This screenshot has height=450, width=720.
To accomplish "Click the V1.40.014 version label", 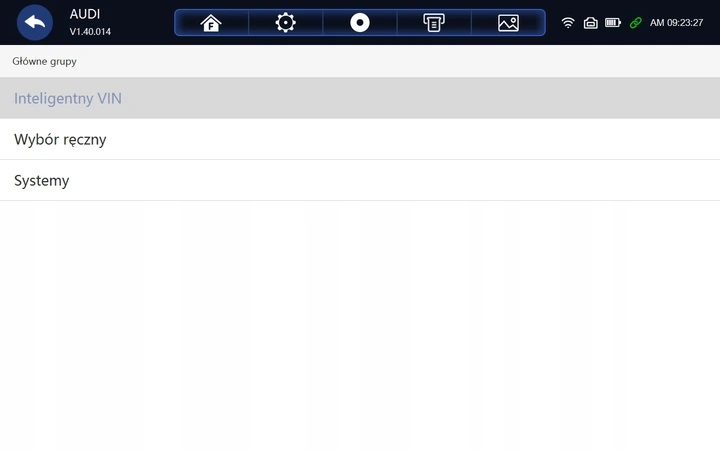I will tap(90, 32).
